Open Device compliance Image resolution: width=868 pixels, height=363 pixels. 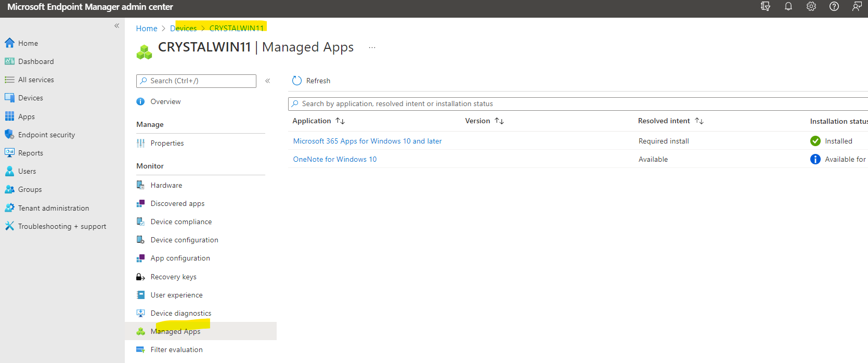pos(181,222)
